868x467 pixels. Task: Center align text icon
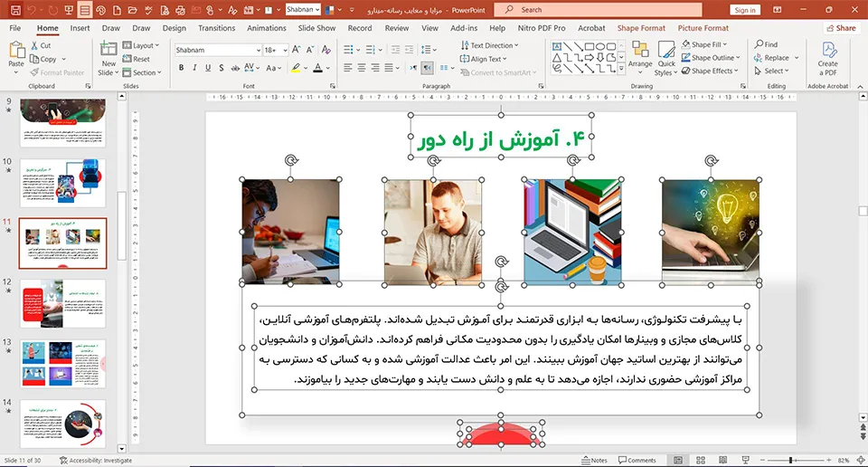pyautogui.click(x=362, y=68)
